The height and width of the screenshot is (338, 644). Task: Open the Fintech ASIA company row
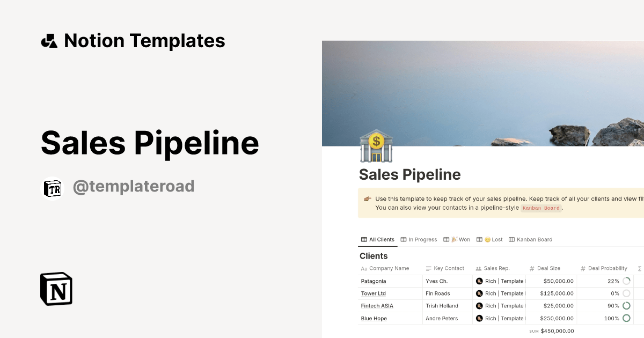point(377,306)
